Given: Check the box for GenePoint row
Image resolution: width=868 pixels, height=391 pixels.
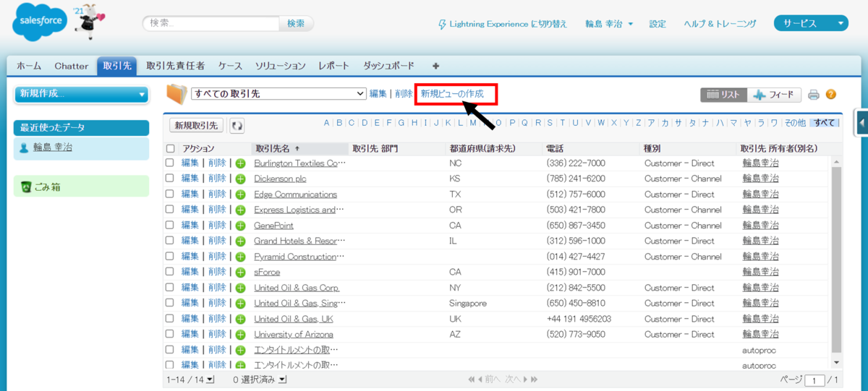Looking at the screenshot, I should [x=170, y=225].
